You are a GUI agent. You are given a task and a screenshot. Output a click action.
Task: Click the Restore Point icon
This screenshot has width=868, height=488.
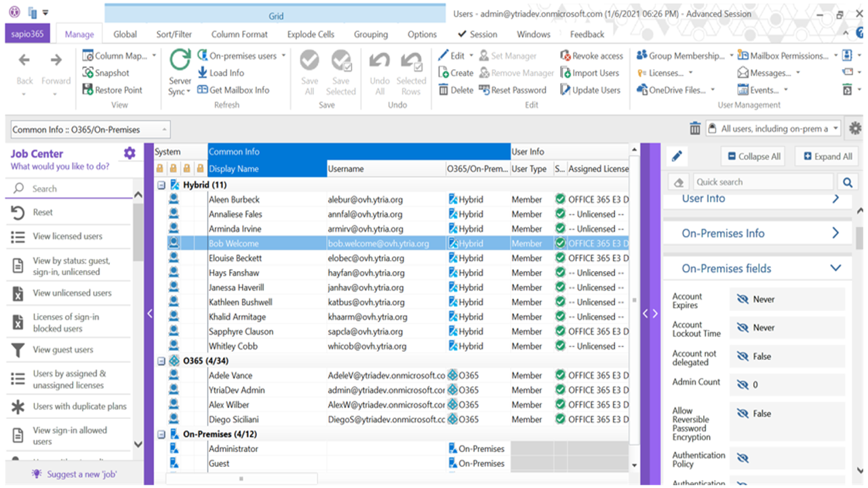click(x=88, y=89)
